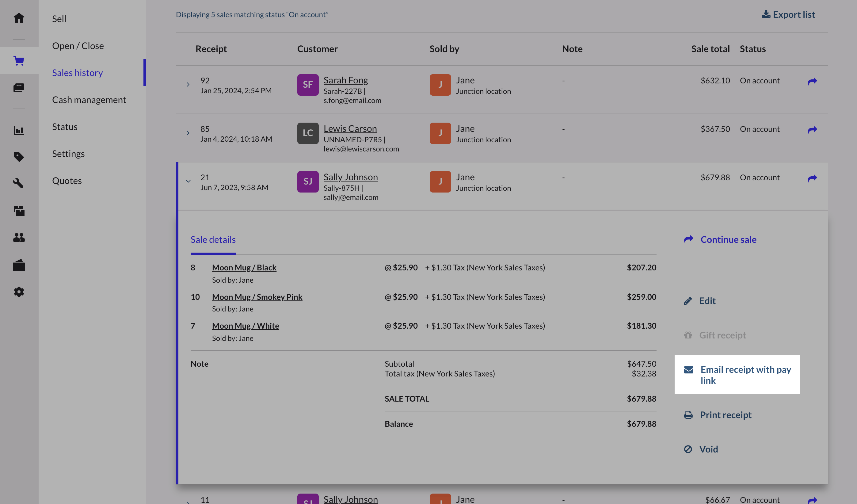Open the reporting bar chart icon
The width and height of the screenshot is (857, 504).
[19, 130]
